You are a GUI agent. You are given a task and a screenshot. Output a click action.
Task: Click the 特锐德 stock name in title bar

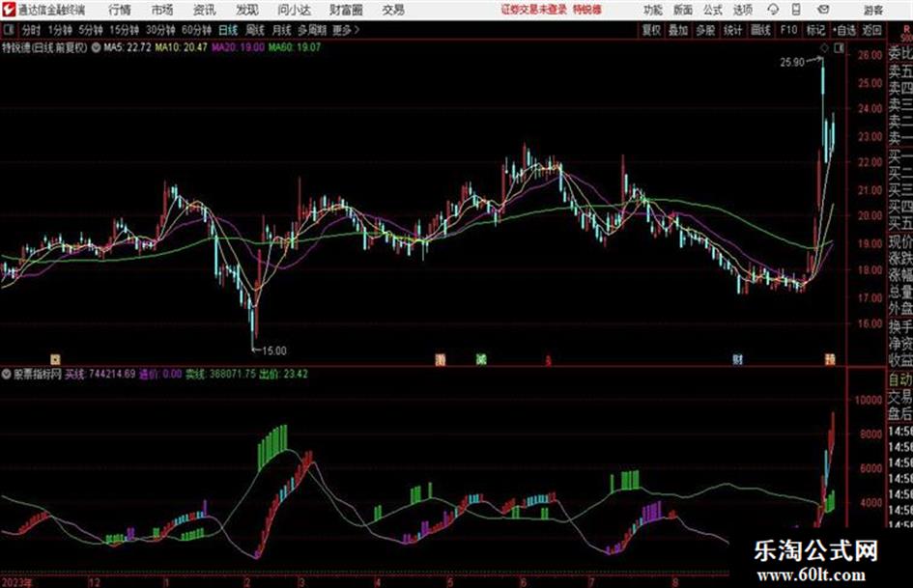click(587, 10)
